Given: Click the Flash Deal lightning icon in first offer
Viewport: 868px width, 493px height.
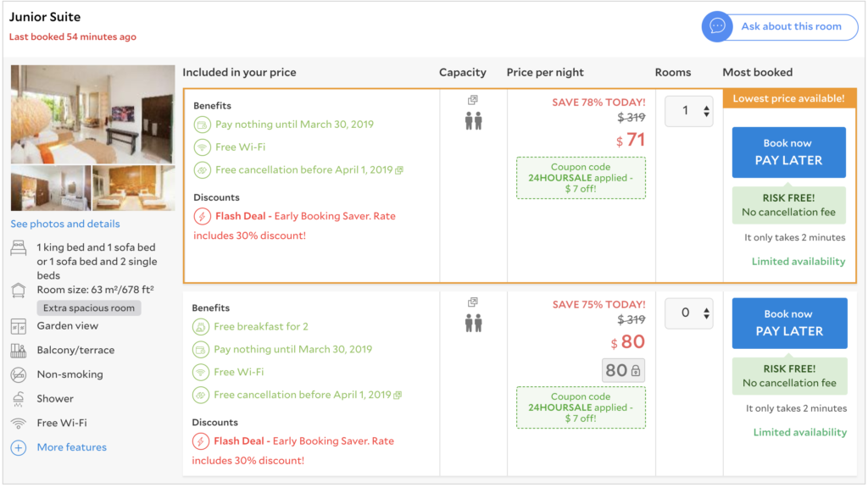Looking at the screenshot, I should [x=202, y=216].
